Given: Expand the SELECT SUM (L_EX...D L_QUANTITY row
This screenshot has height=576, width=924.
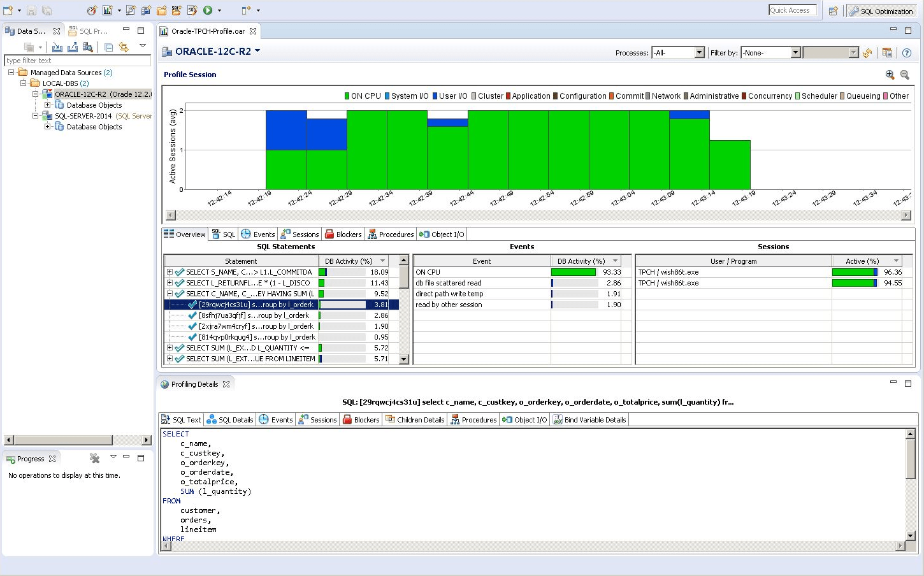Looking at the screenshot, I should tap(170, 347).
